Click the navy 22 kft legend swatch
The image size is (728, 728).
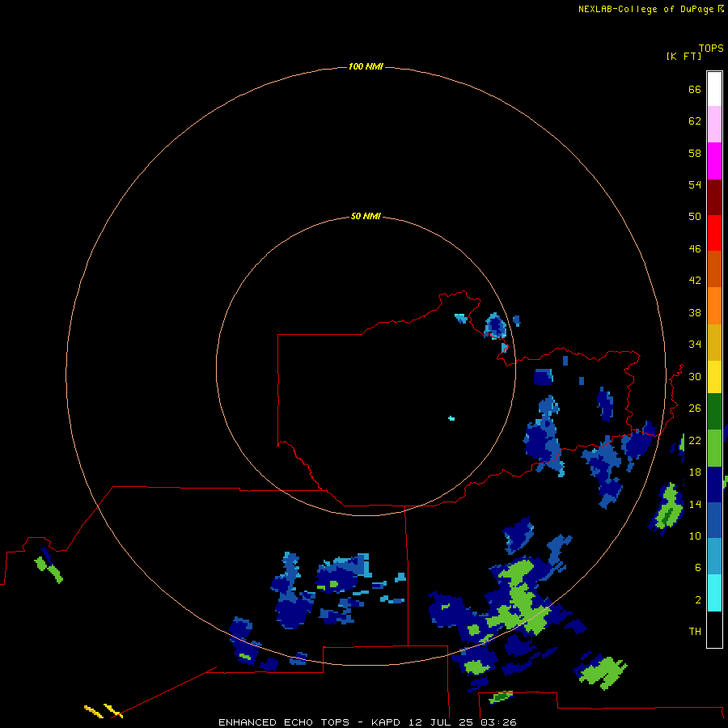click(714, 485)
